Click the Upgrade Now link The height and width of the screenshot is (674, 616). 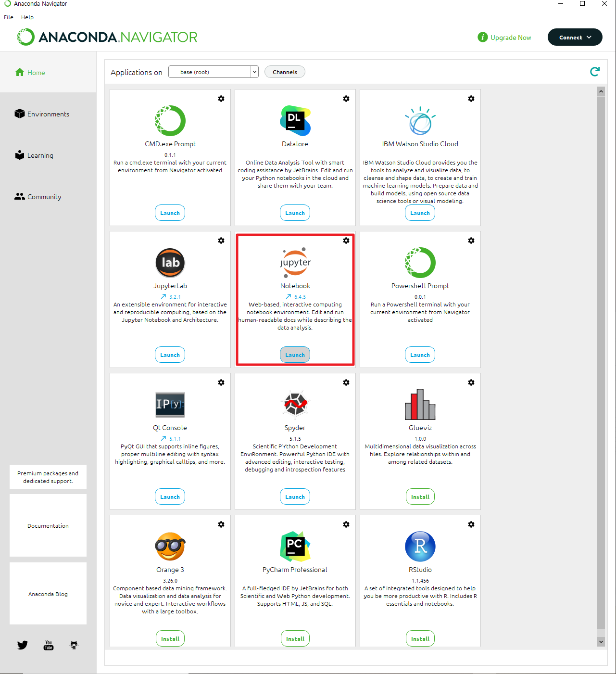(504, 37)
